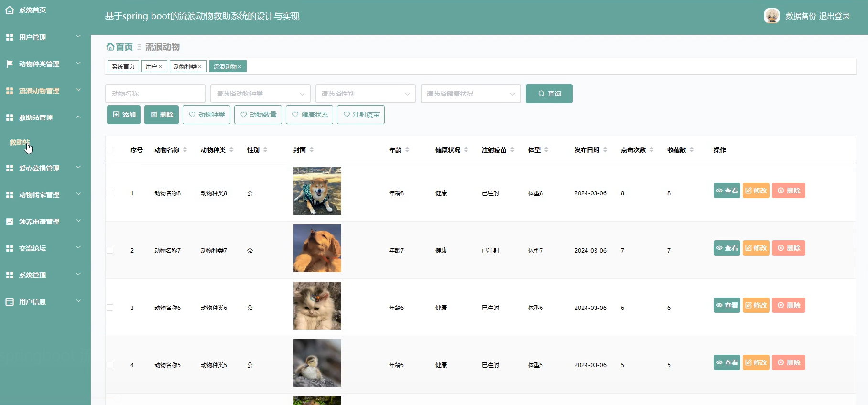Collapse the 救助站管理 sidebar menu
The width and height of the screenshot is (868, 405).
[x=45, y=117]
